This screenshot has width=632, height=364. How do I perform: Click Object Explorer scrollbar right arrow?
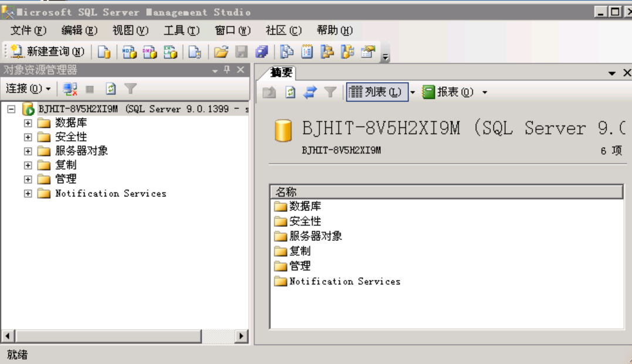(241, 336)
